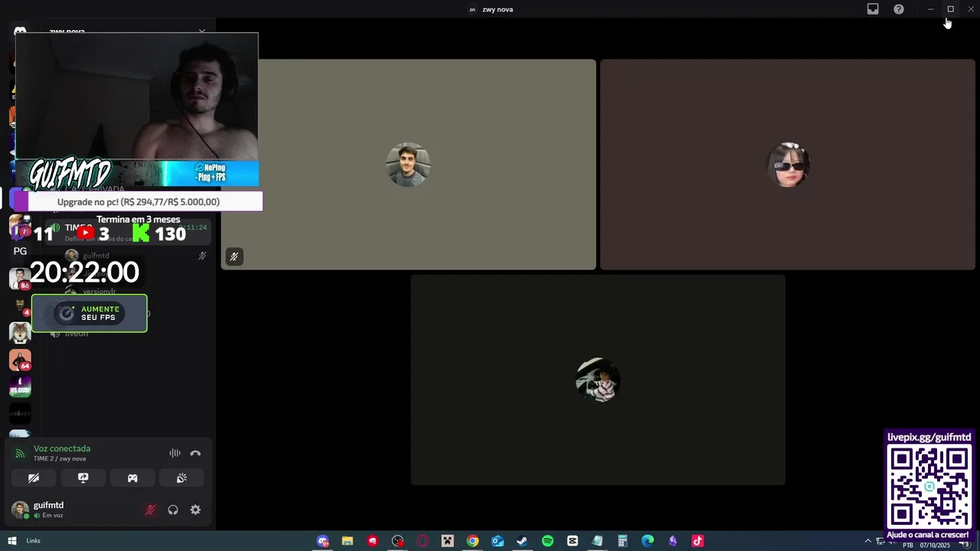The width and height of the screenshot is (980, 551).
Task: Toggle deafen with the headphones icon
Action: point(173,510)
